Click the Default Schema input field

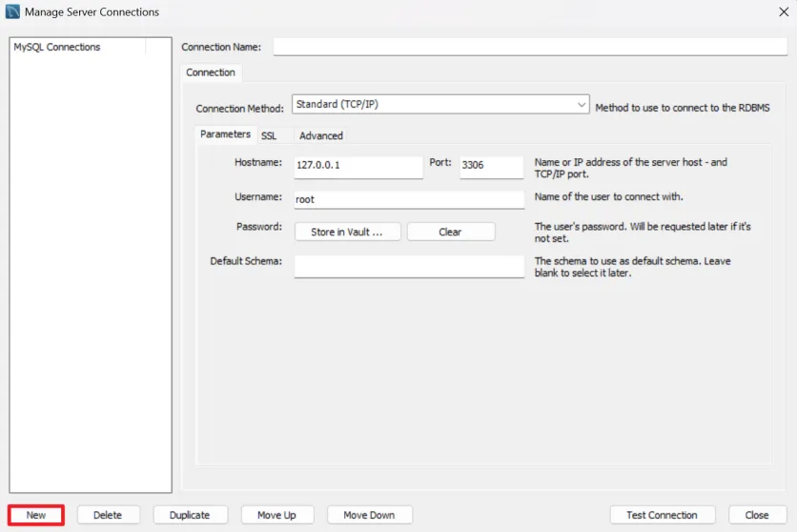pyautogui.click(x=409, y=266)
